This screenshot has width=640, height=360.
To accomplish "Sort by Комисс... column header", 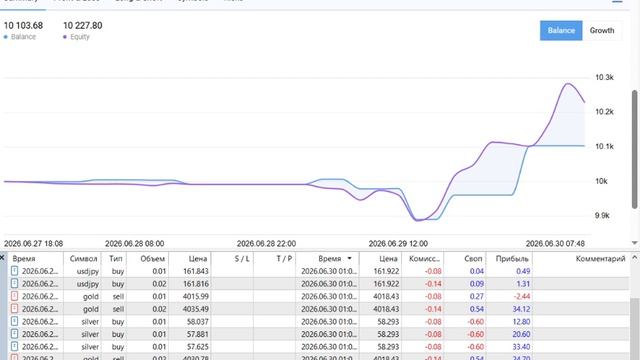I will (x=424, y=259).
